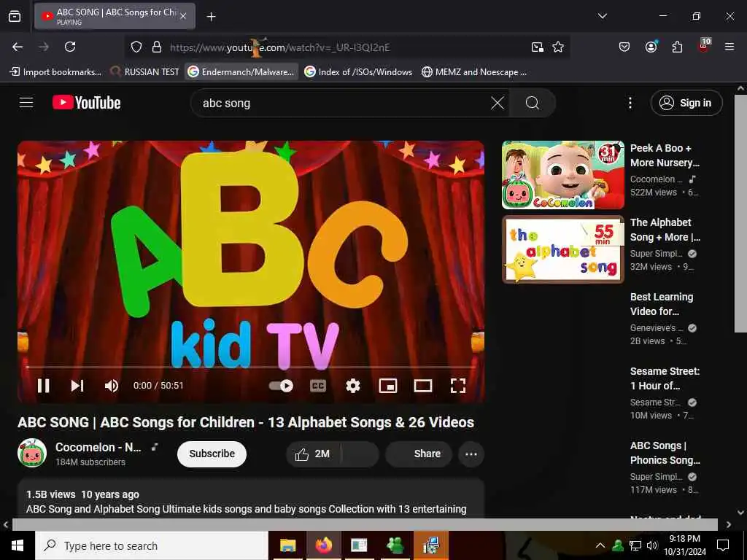Open ABC Songs | Phonics Song... video
Screen dimensions: 747x560
pos(665,453)
